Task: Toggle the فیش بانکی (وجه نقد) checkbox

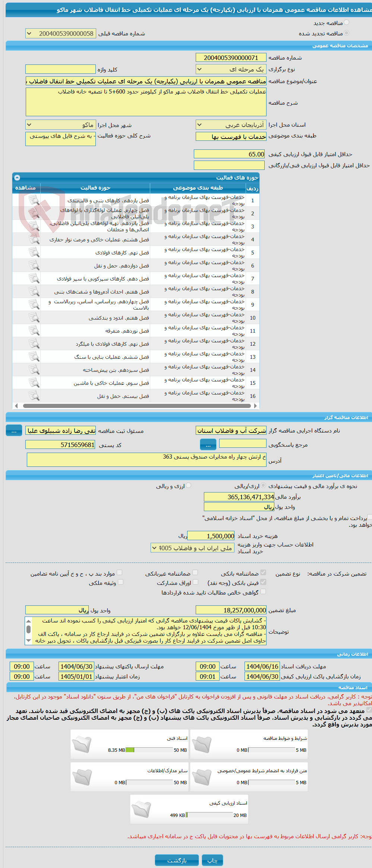Action: pyautogui.click(x=263, y=582)
